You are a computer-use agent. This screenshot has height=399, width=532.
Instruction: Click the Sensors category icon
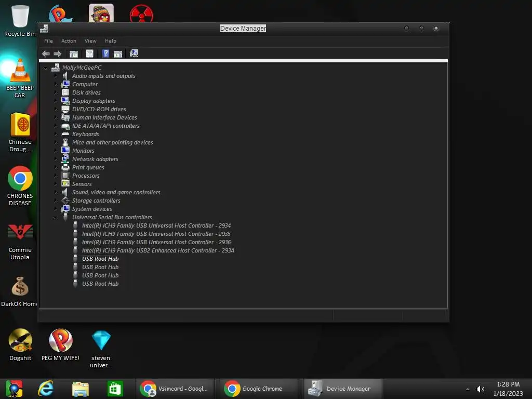(x=65, y=184)
